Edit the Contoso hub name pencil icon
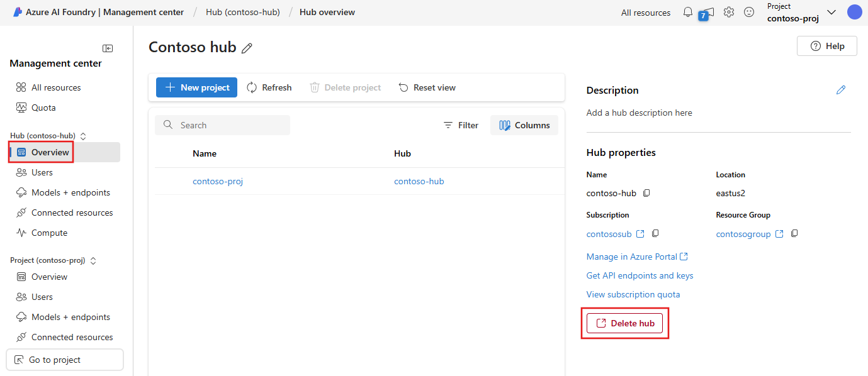 (247, 48)
